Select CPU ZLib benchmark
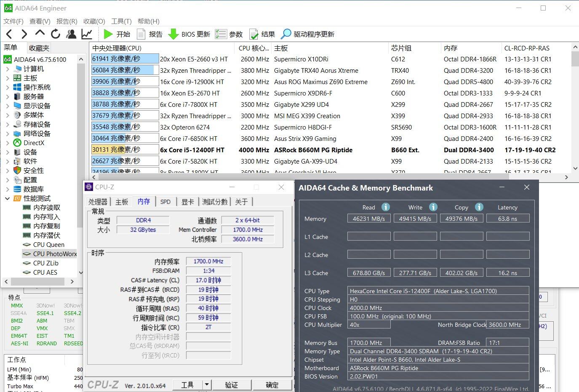The image size is (579, 392). click(x=46, y=263)
